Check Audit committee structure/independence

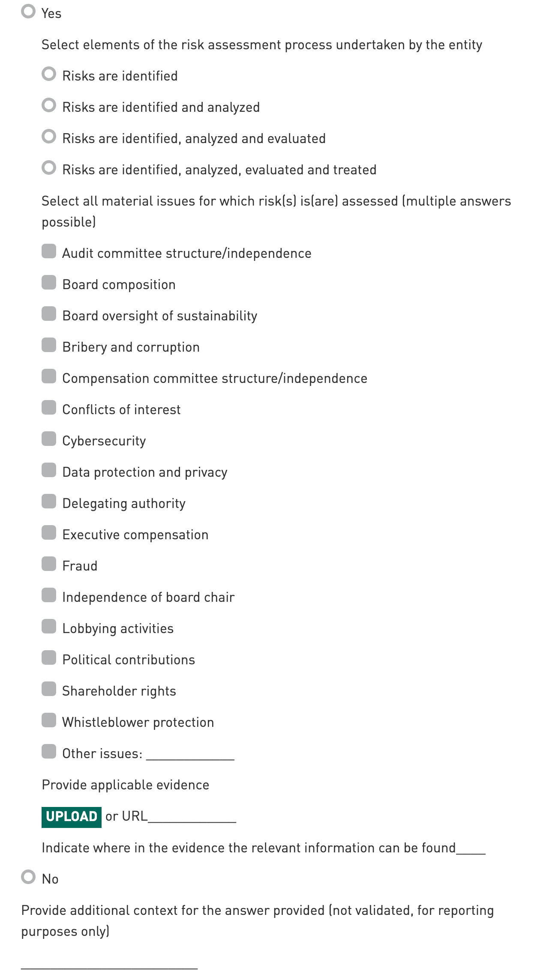click(49, 251)
